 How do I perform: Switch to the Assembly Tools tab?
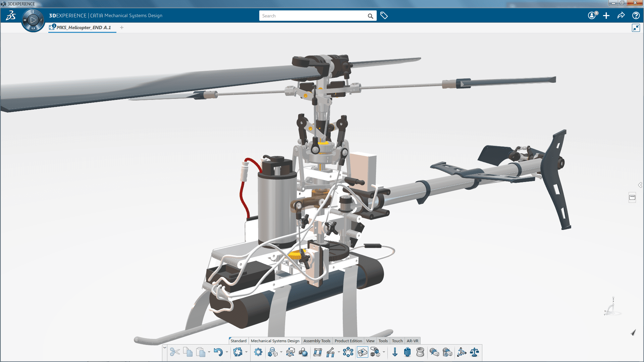click(x=317, y=341)
